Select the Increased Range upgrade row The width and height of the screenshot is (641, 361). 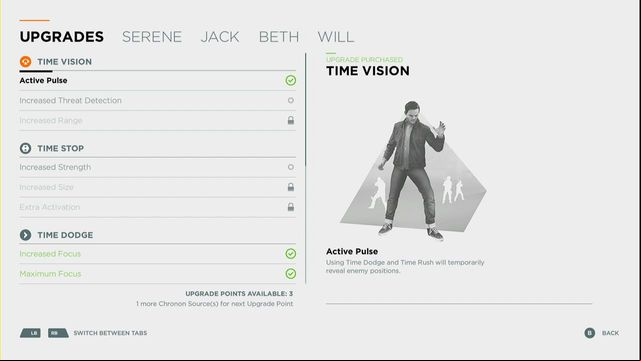tap(157, 120)
